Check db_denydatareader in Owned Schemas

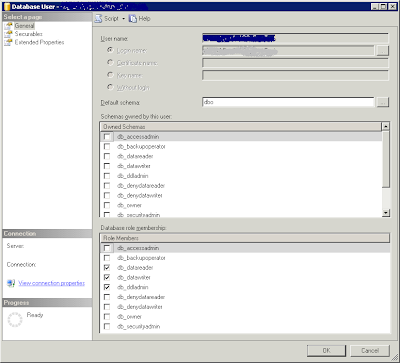[x=107, y=185]
